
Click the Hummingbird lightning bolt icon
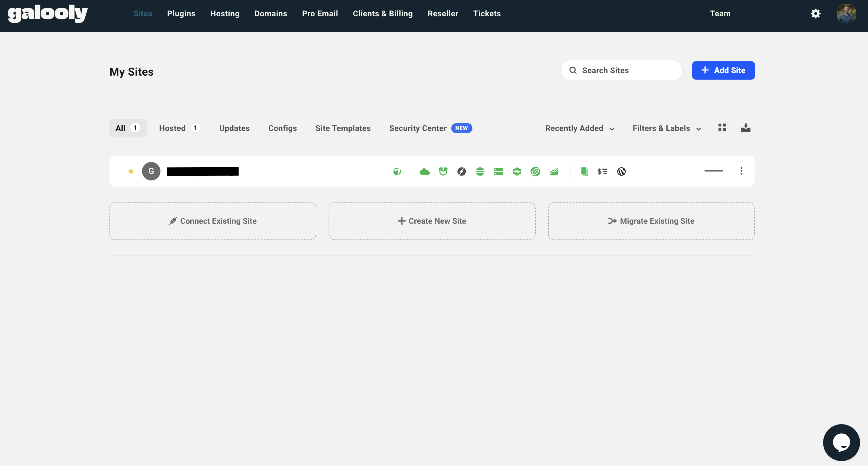pos(462,172)
